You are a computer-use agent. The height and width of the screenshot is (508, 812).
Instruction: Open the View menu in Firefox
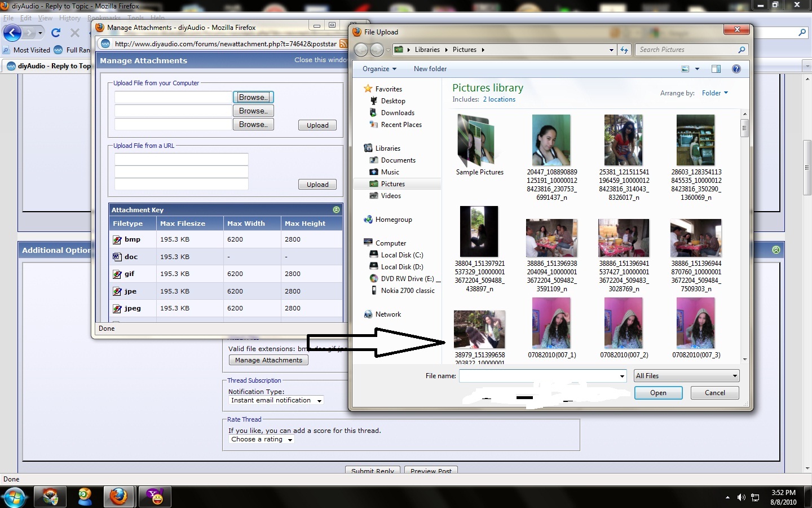pyautogui.click(x=45, y=18)
